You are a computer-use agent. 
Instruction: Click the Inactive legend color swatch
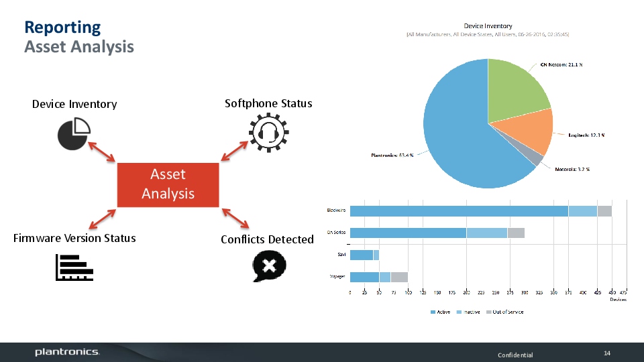(x=459, y=312)
